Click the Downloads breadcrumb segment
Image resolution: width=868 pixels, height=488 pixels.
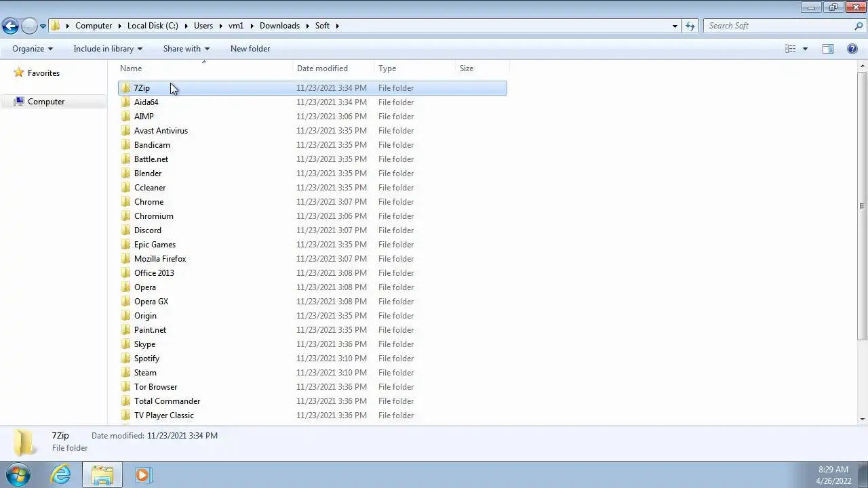(x=279, y=26)
